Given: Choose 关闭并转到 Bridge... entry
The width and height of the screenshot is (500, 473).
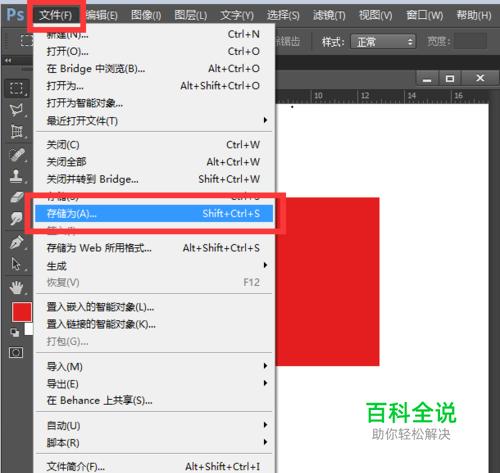Looking at the screenshot, I should 154,179.
